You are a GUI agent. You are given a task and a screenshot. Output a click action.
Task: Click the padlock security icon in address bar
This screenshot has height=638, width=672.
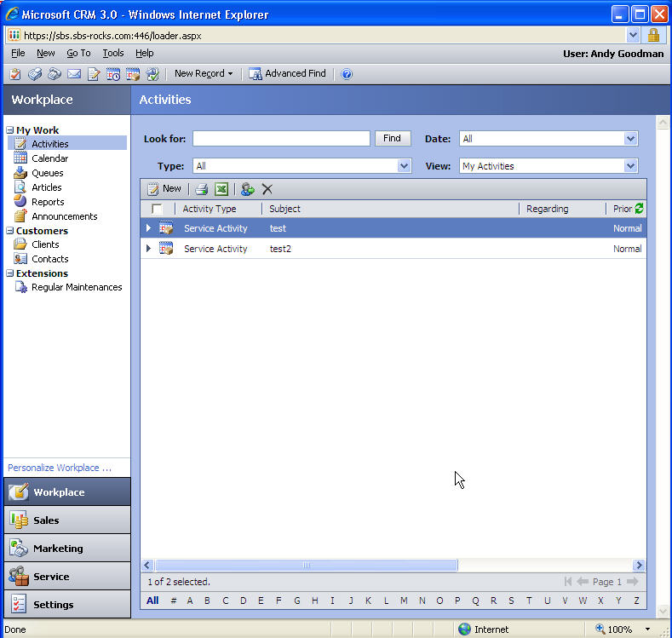coord(653,35)
